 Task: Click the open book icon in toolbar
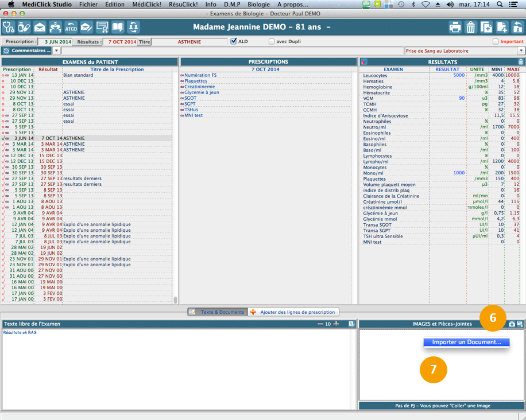pos(118,27)
